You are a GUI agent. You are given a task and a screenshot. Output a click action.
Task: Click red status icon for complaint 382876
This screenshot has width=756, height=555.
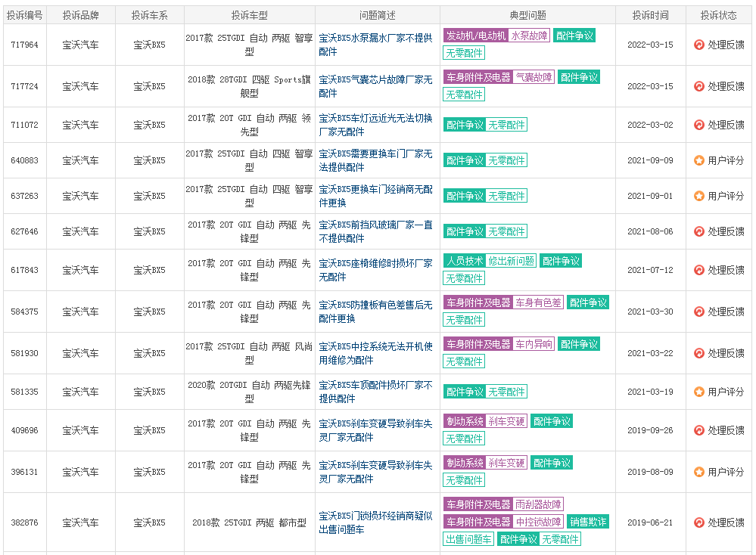pyautogui.click(x=699, y=522)
